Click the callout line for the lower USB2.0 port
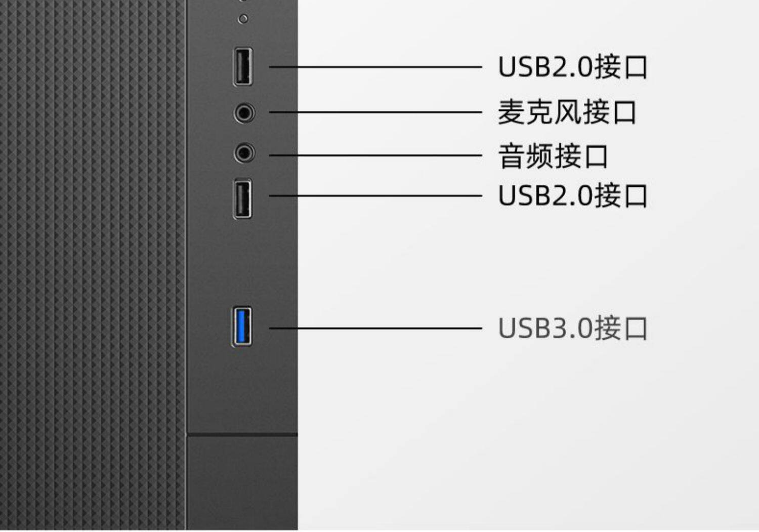The height and width of the screenshot is (532, 759). point(375,195)
